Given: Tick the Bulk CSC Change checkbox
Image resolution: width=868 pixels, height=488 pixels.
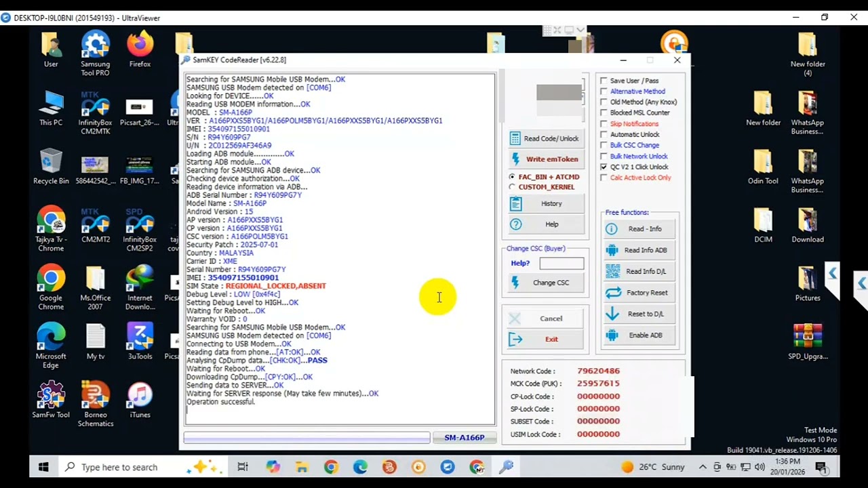Looking at the screenshot, I should point(604,145).
